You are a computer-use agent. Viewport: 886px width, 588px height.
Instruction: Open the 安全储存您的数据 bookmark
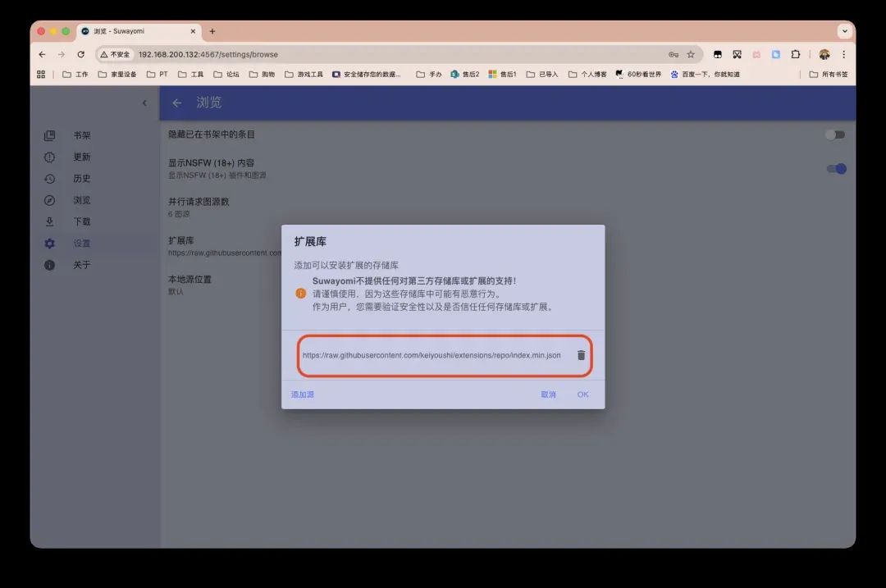366,74
